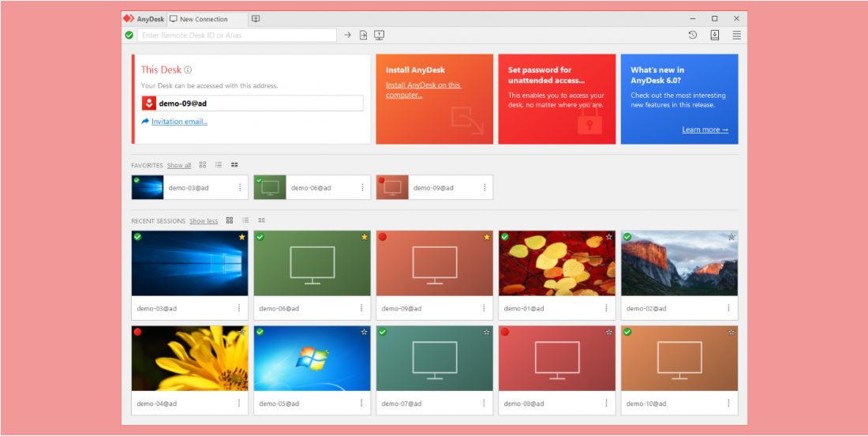Screen dimensions: 868x436
Task: Click the new session tab icon
Action: click(255, 19)
